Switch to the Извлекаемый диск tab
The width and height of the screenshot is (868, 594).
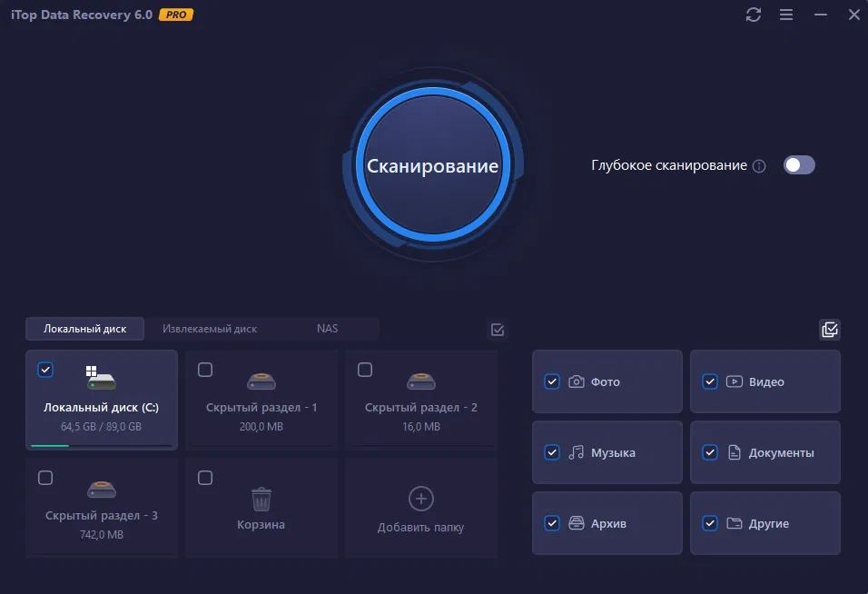tap(209, 329)
